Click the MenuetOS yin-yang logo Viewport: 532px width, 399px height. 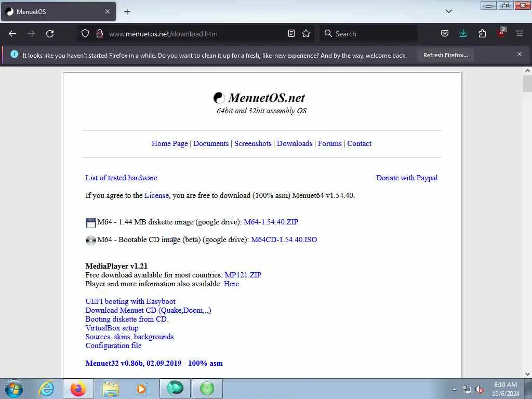coord(219,98)
